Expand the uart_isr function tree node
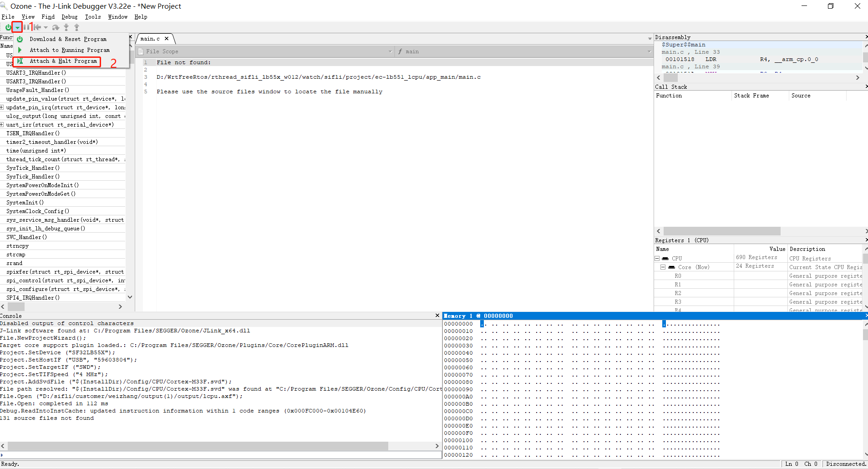This screenshot has width=868, height=469. 2,125
